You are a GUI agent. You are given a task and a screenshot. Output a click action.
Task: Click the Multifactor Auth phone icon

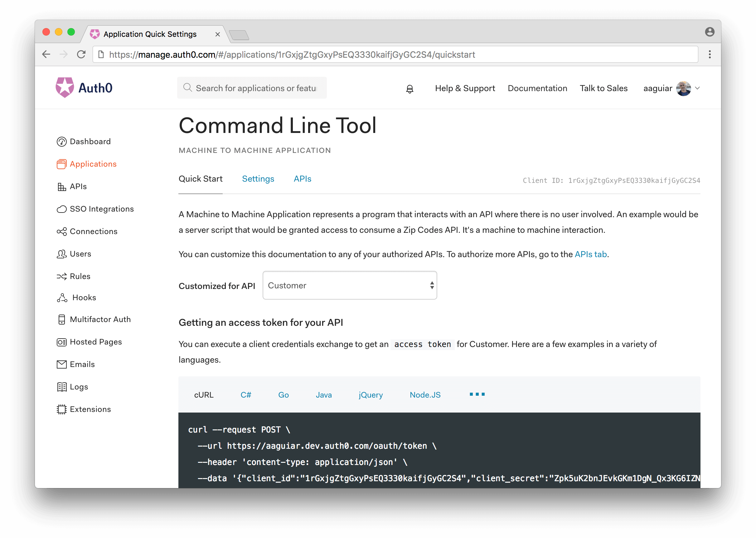[61, 320]
